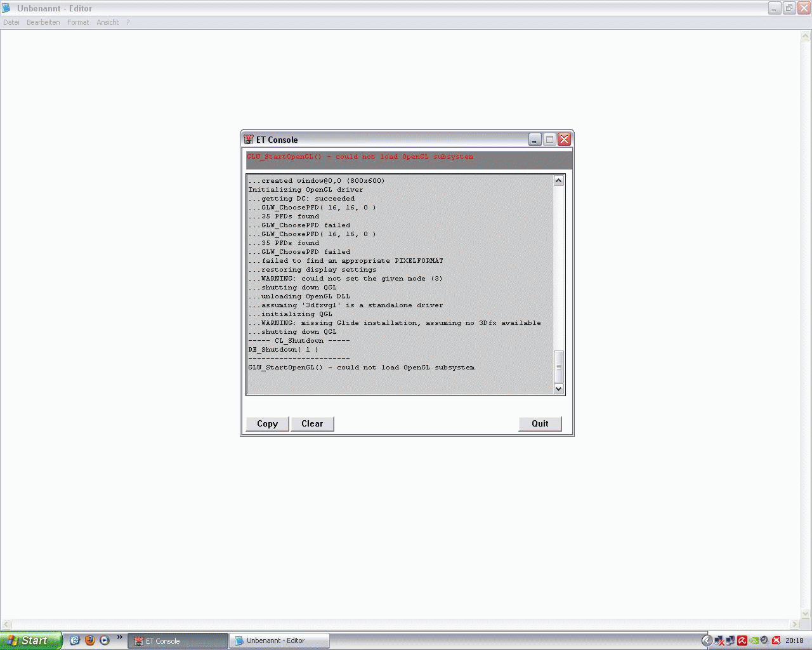This screenshot has width=812, height=650.
Task: Click the Notepad icon in Editor title bar
Action: (x=6, y=8)
